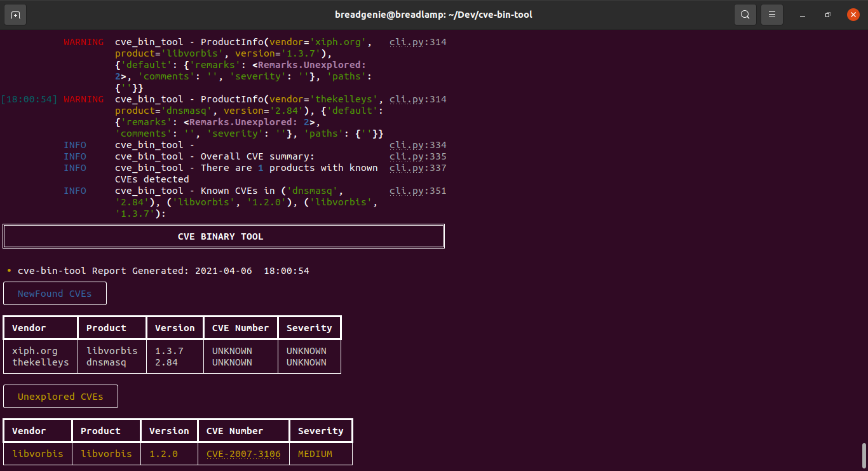Click the report generated timestamp line
Image resolution: width=868 pixels, height=471 pixels.
[163, 270]
